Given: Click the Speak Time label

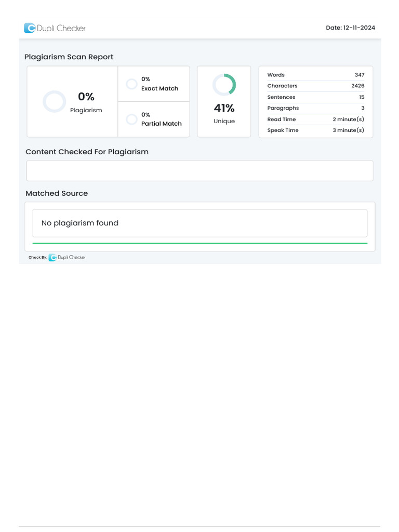Looking at the screenshot, I should click(x=283, y=130).
